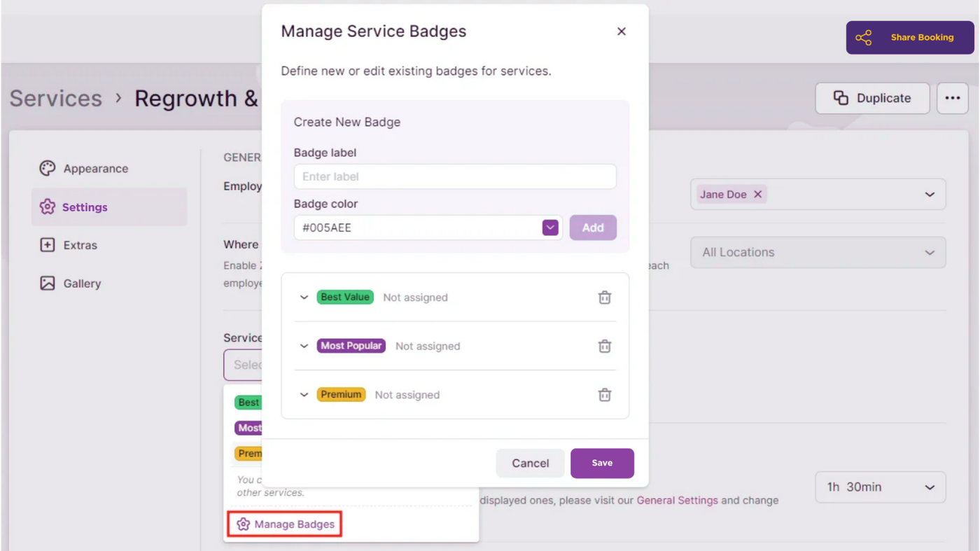Expand the Most Popular badge row

coord(304,346)
